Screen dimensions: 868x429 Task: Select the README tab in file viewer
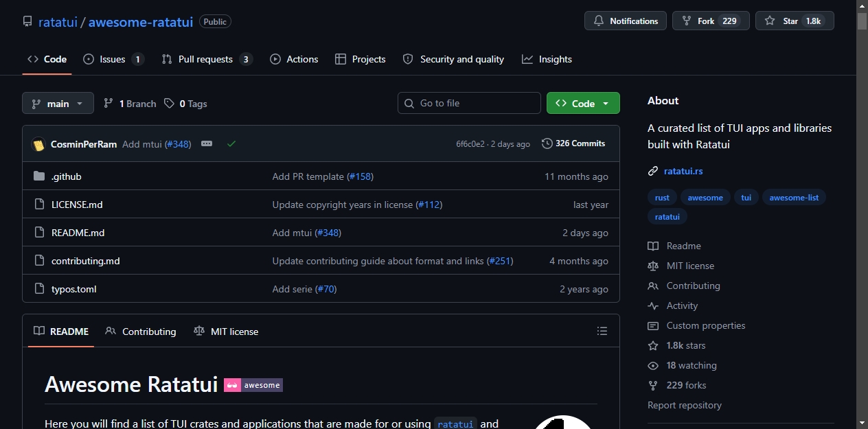61,331
